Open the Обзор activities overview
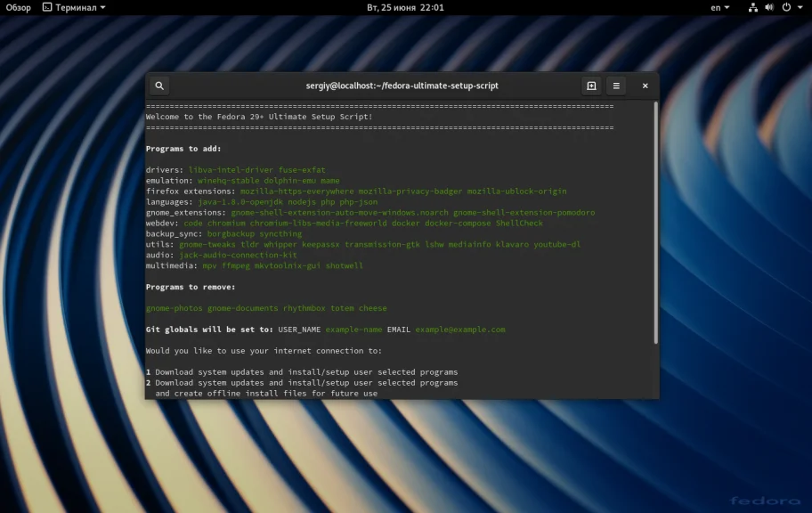The width and height of the screenshot is (812, 513). 19,7
